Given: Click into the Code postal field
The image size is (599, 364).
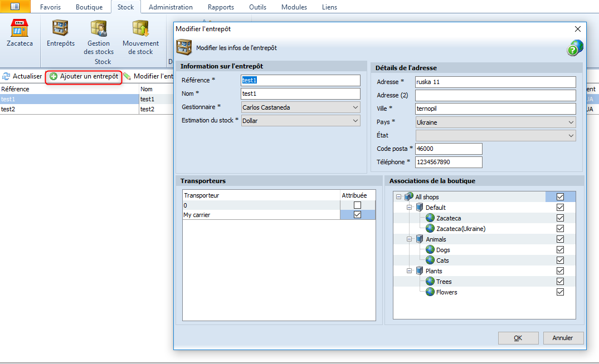Looking at the screenshot, I should (449, 149).
